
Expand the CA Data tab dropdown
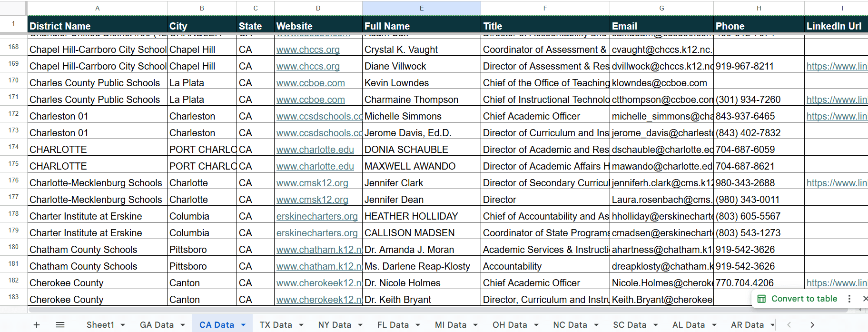tap(243, 325)
